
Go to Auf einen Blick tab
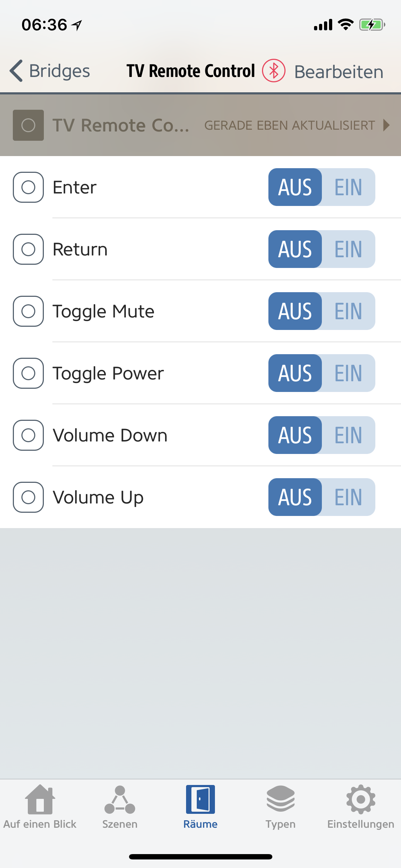point(40,807)
